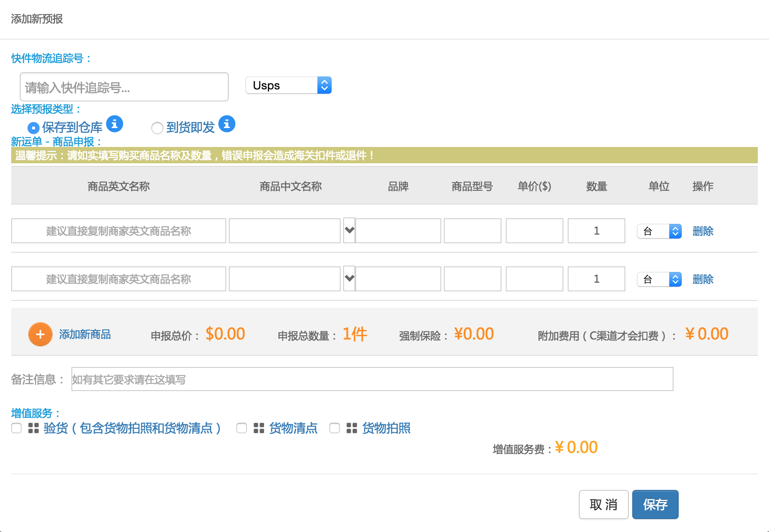The image size is (769, 532).
Task: Click the 货物拍照 service label
Action: 386,428
